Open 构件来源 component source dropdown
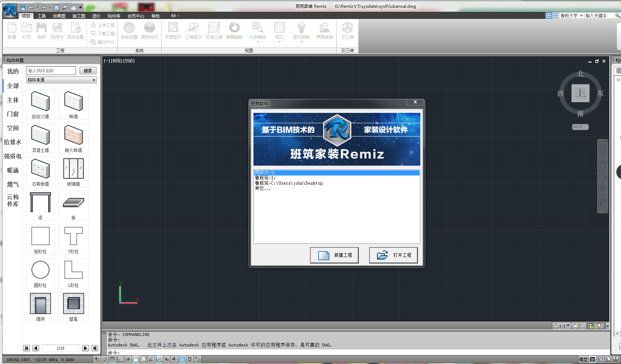The width and height of the screenshot is (621, 364). click(x=62, y=80)
